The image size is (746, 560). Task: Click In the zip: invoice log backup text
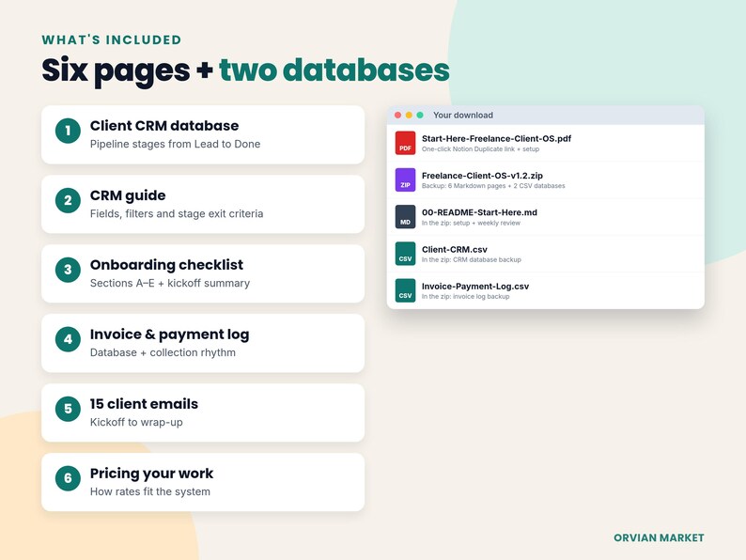click(465, 296)
